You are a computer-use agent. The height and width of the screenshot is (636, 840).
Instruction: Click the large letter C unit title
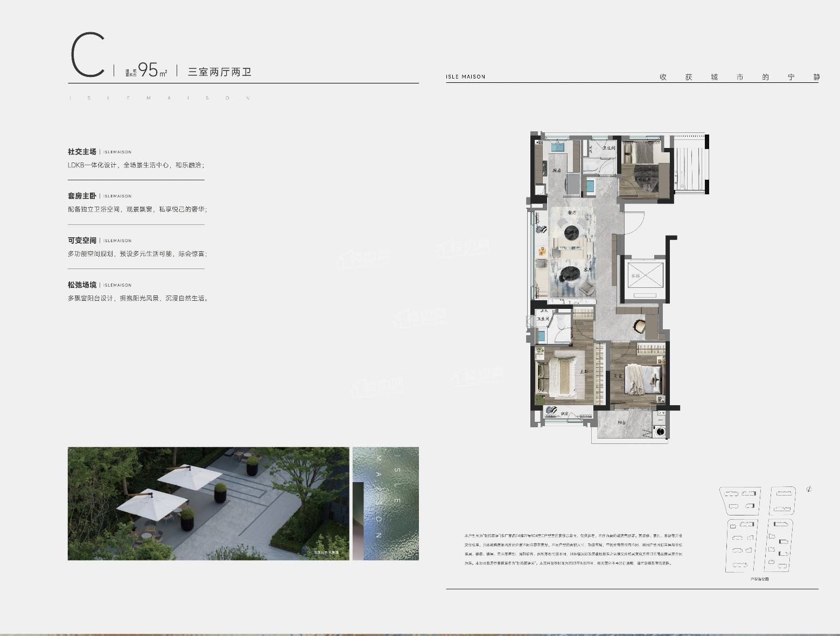pos(88,55)
